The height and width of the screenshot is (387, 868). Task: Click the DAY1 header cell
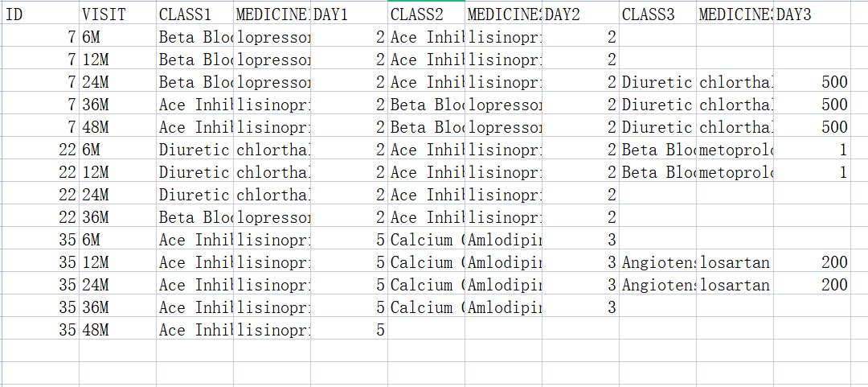(349, 14)
